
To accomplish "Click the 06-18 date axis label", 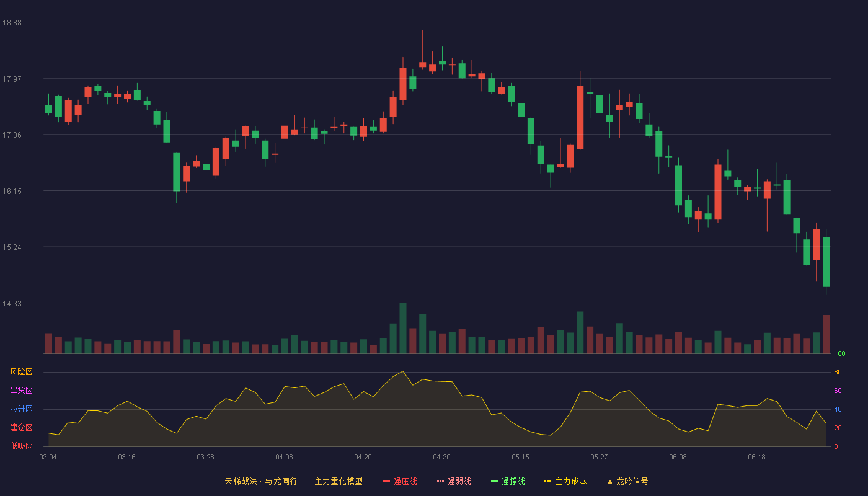I will (x=756, y=457).
